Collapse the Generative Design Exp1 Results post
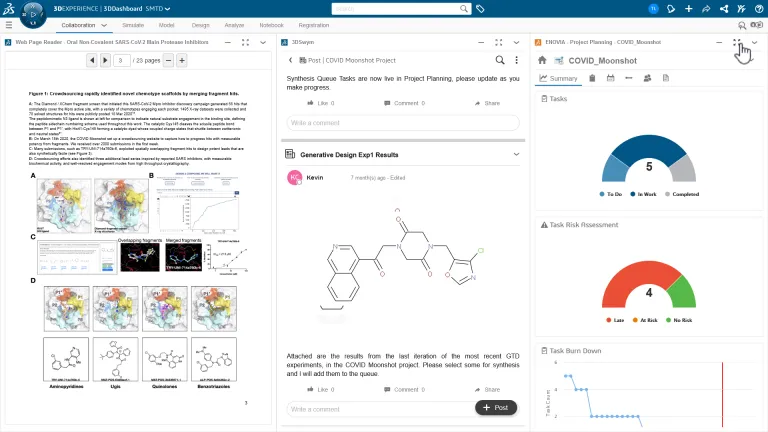 [516, 154]
